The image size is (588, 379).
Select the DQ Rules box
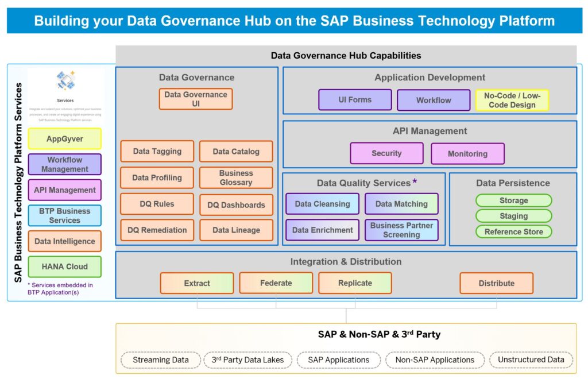click(x=157, y=204)
